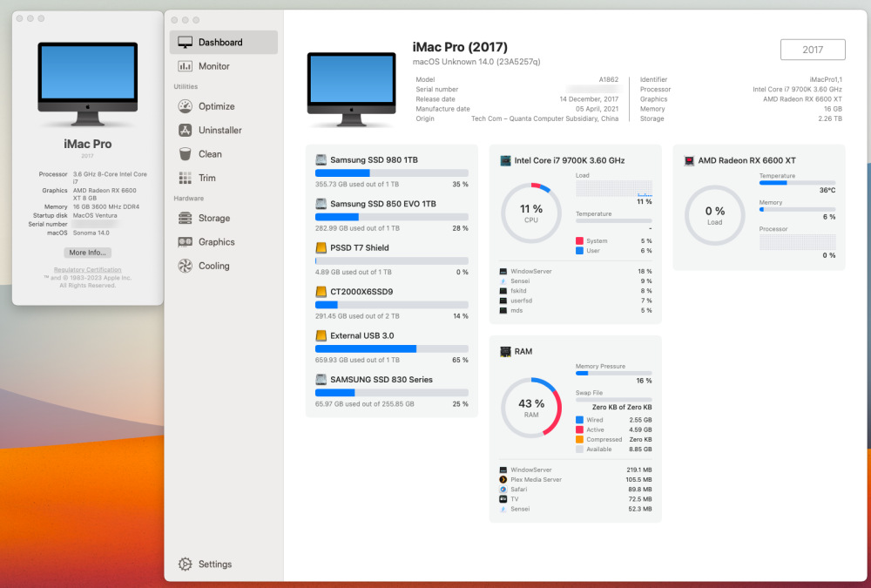Click the Sonoma 14.0 text in About window
Screen dimensions: 871x588
point(91,233)
